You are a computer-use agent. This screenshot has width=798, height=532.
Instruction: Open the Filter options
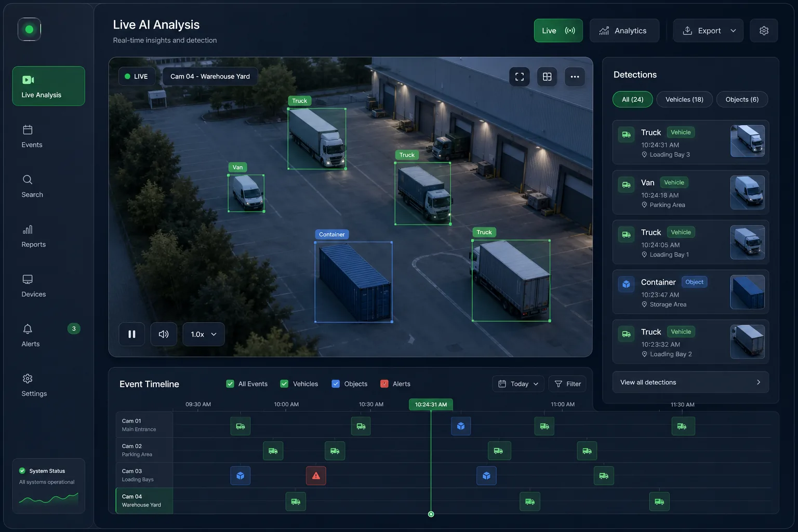[x=567, y=384]
